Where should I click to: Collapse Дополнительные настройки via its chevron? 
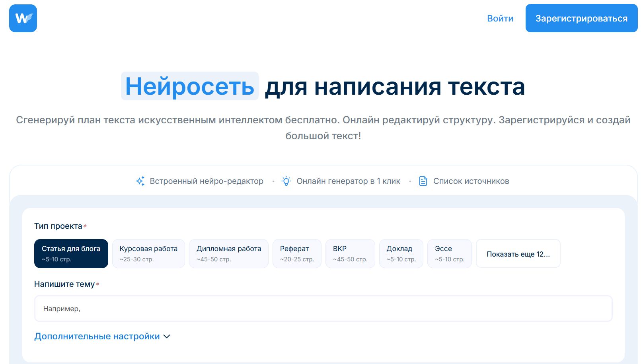point(168,336)
